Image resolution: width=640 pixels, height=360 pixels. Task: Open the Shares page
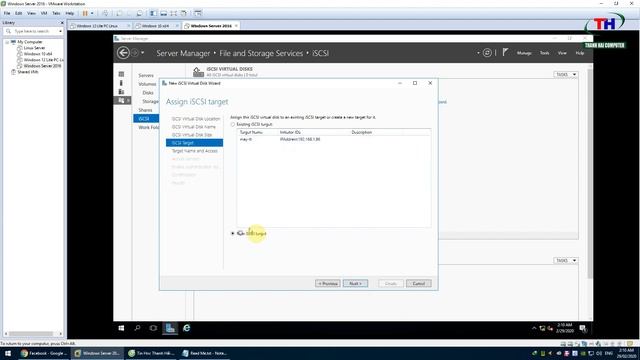(145, 110)
